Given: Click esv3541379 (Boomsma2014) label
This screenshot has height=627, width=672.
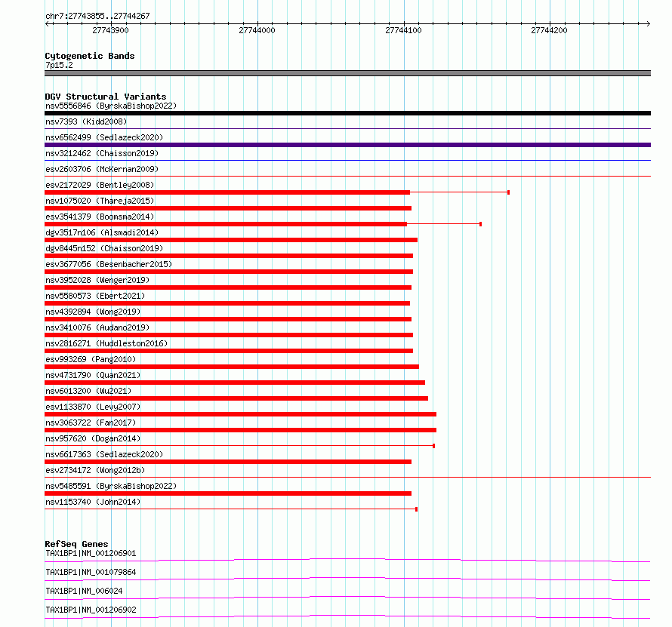Looking at the screenshot, I should coord(100,217).
